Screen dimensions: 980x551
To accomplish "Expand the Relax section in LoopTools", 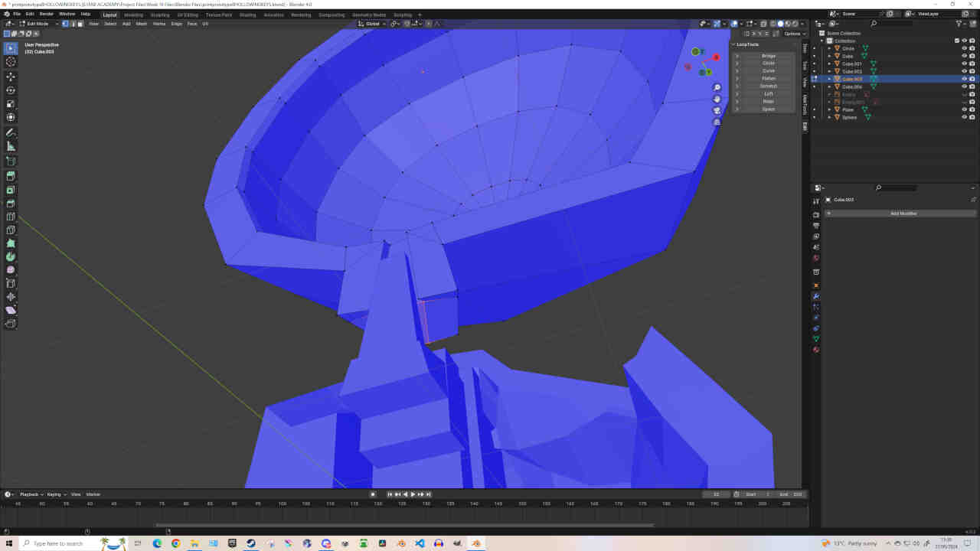I will click(x=737, y=102).
